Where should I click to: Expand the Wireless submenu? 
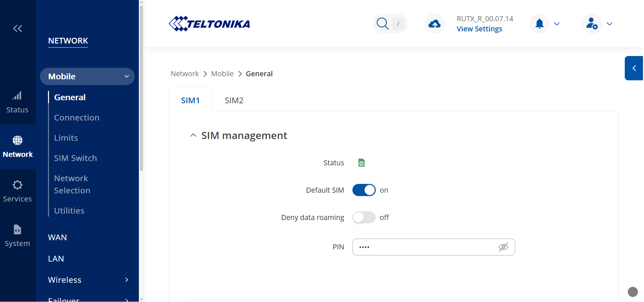point(127,280)
